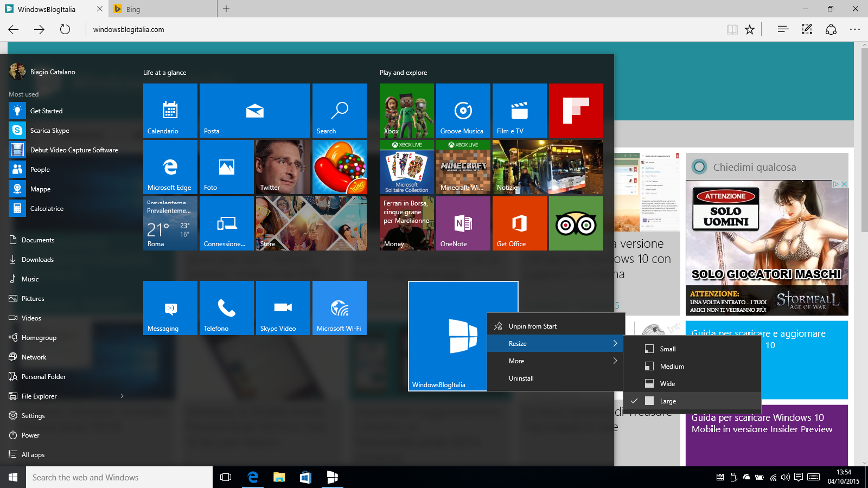Screen dimensions: 868x488
Task: Choose Unpin from Start
Action: (x=555, y=326)
